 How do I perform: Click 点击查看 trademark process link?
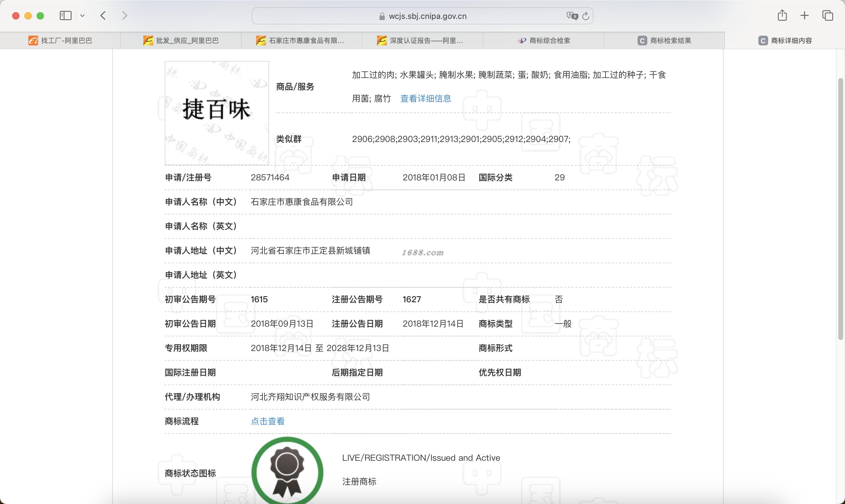pos(268,421)
